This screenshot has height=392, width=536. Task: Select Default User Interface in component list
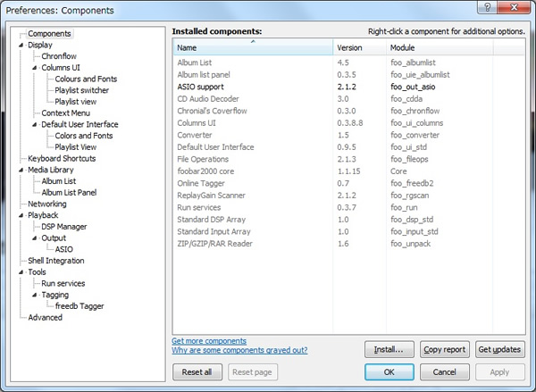point(348,147)
